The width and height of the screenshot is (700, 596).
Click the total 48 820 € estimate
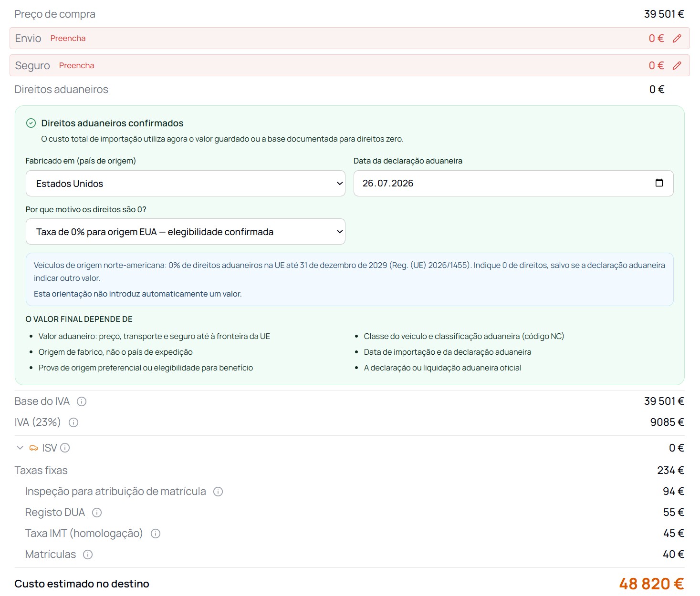click(651, 584)
